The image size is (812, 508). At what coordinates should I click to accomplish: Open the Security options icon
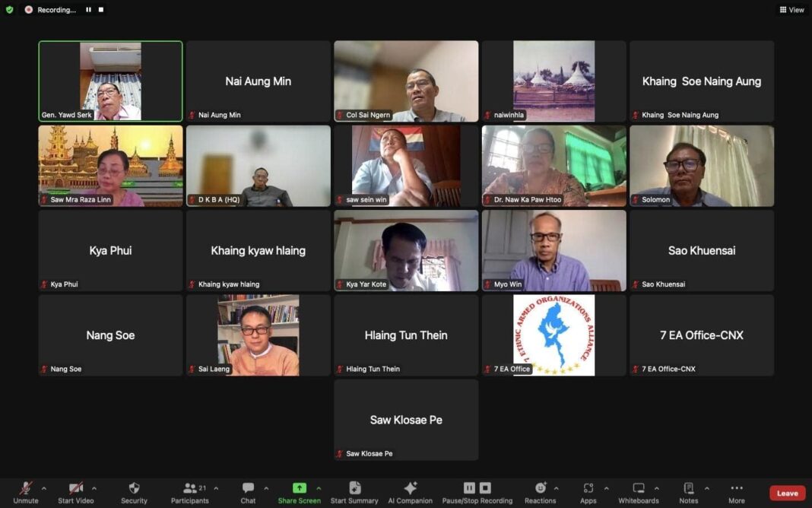pos(134,488)
